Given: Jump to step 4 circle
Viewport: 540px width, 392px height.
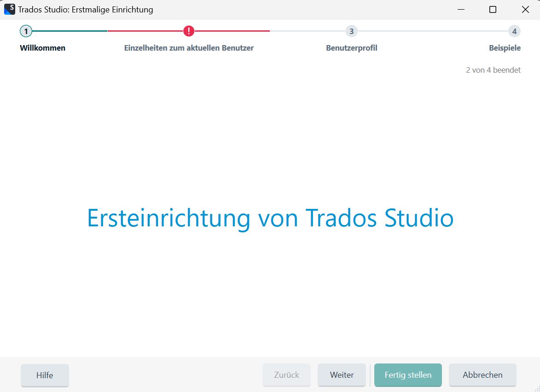Looking at the screenshot, I should pos(514,31).
